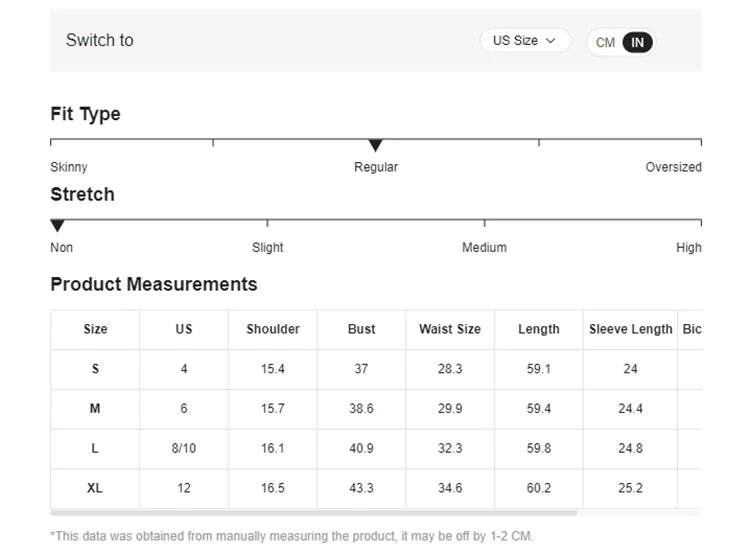Click the Slight stretch label
Viewport: 750px width, 552px height.
pyautogui.click(x=268, y=247)
